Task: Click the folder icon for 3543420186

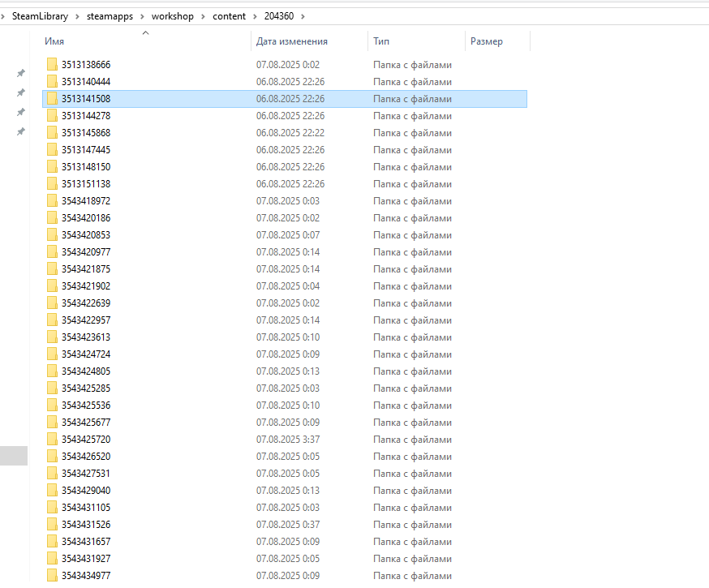Action: [x=52, y=218]
